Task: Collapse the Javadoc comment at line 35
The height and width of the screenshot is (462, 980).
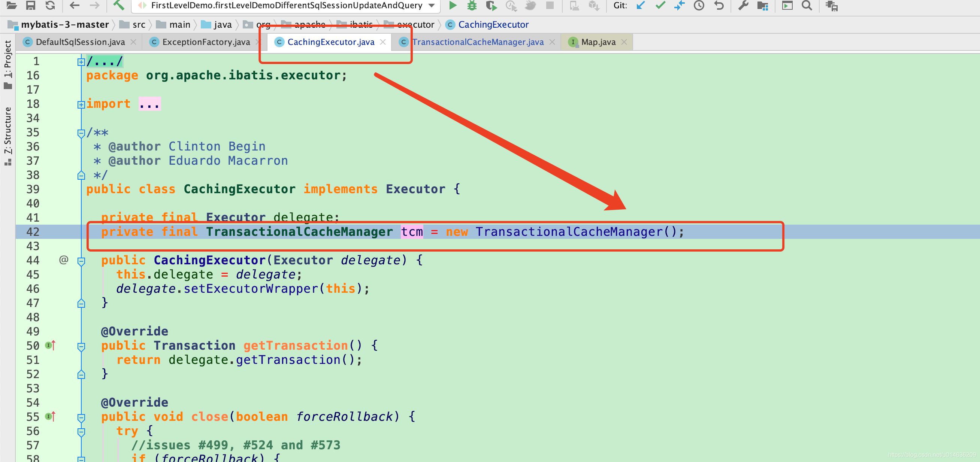Action: [81, 133]
